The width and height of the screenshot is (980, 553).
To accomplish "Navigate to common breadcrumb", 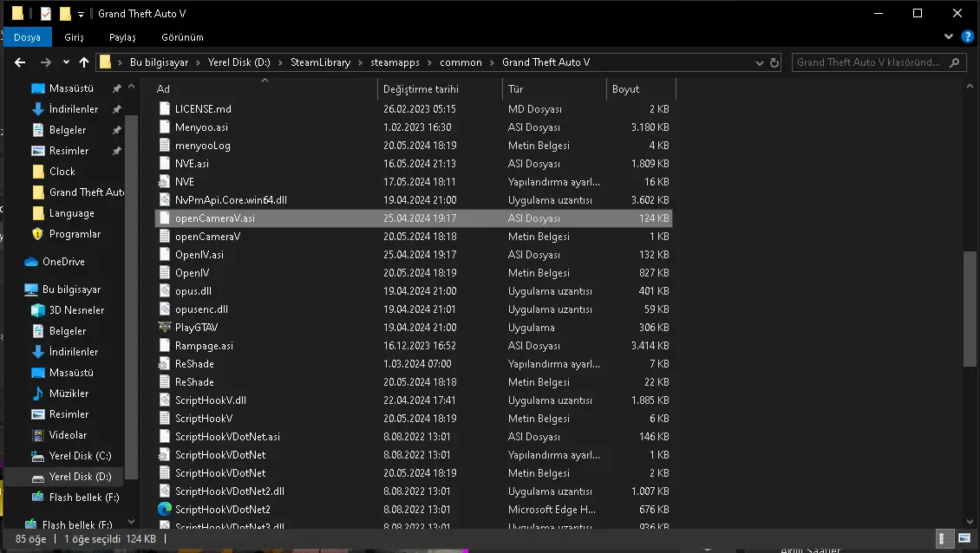I will coord(461,62).
